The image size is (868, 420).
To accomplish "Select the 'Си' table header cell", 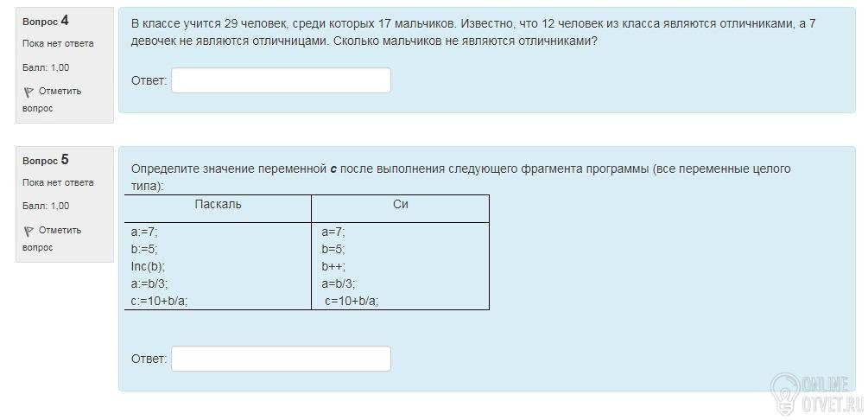I will pyautogui.click(x=400, y=208).
